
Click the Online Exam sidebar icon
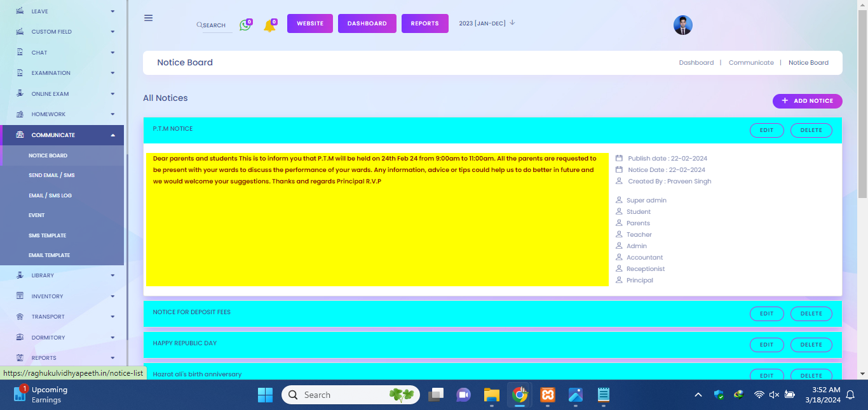pos(20,94)
